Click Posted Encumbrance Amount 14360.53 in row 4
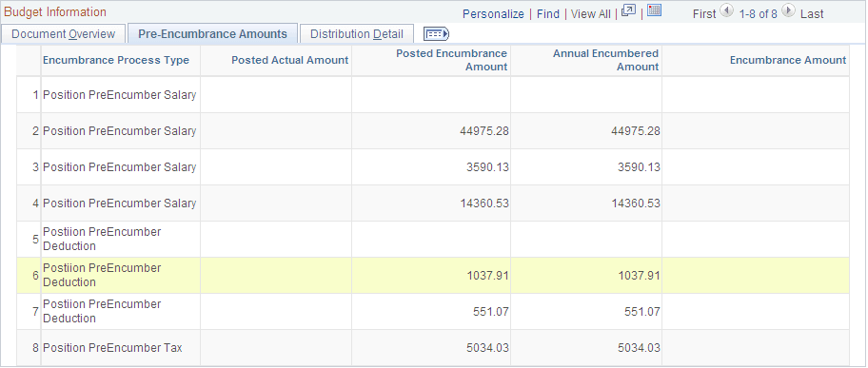Viewport: 868px width, 368px height. (x=484, y=203)
